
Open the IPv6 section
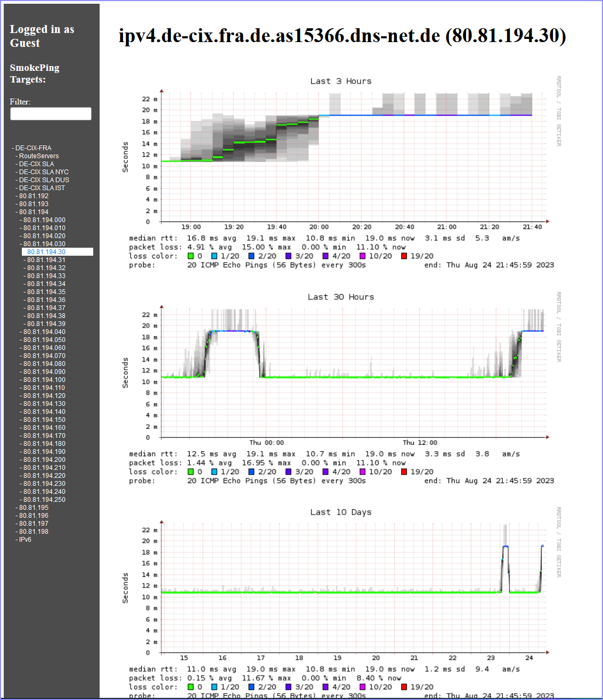click(25, 540)
